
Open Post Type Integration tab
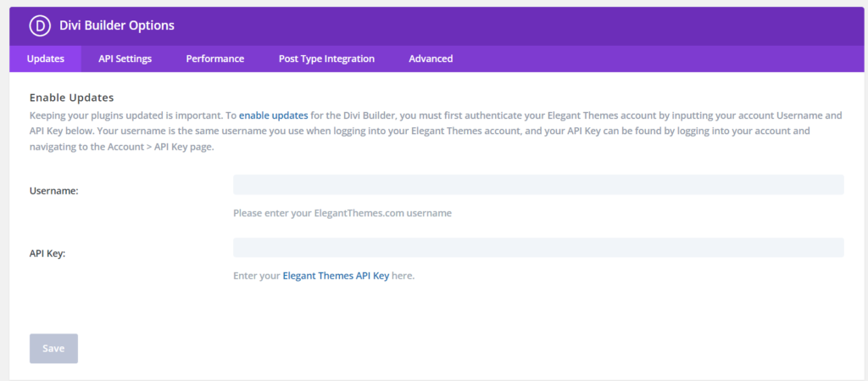[x=326, y=59]
